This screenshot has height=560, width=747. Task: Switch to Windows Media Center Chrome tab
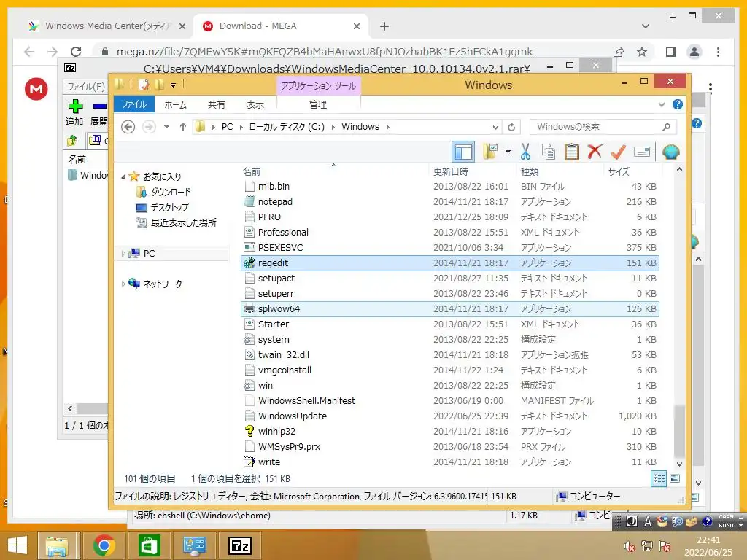[x=107, y=26]
